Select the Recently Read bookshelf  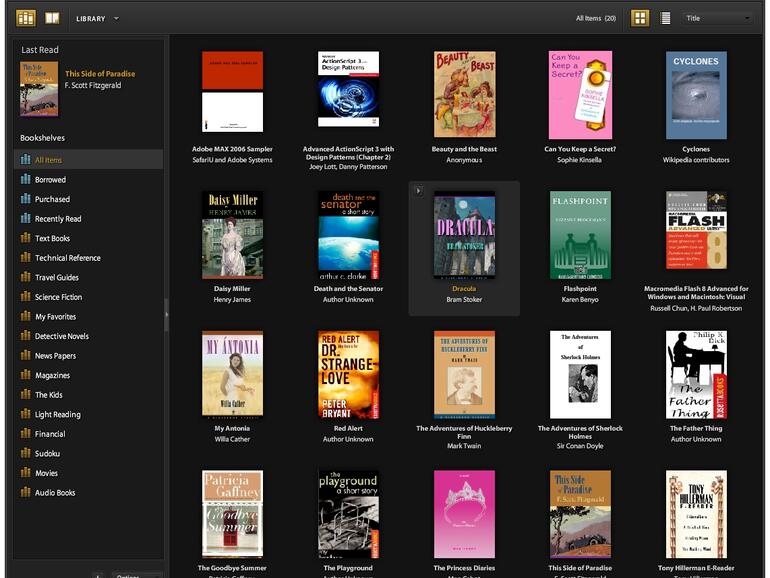[58, 219]
